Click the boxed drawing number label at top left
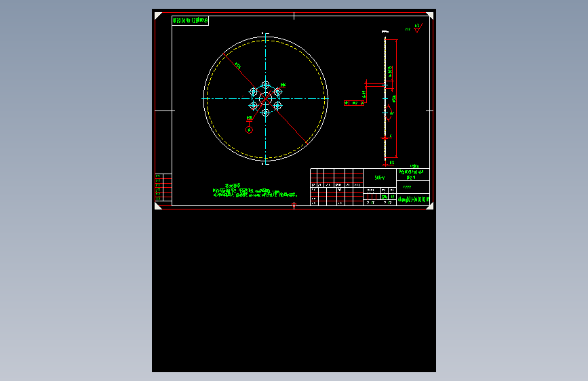Screen dimensions: 588x381 click(190, 20)
